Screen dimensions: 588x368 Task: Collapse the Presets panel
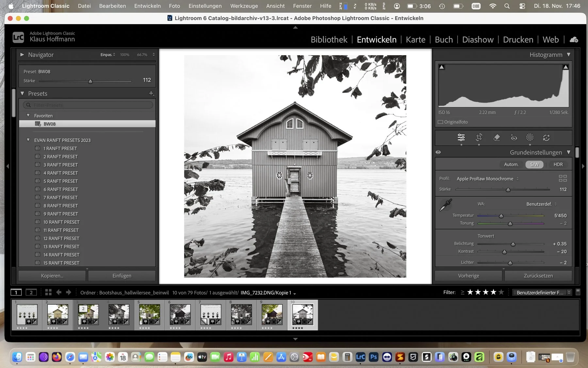coord(22,94)
